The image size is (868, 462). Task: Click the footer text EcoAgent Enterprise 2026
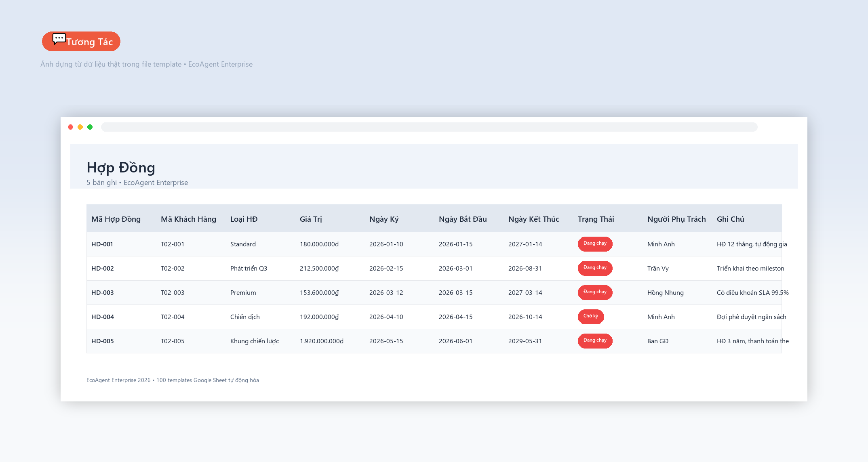pyautogui.click(x=118, y=380)
